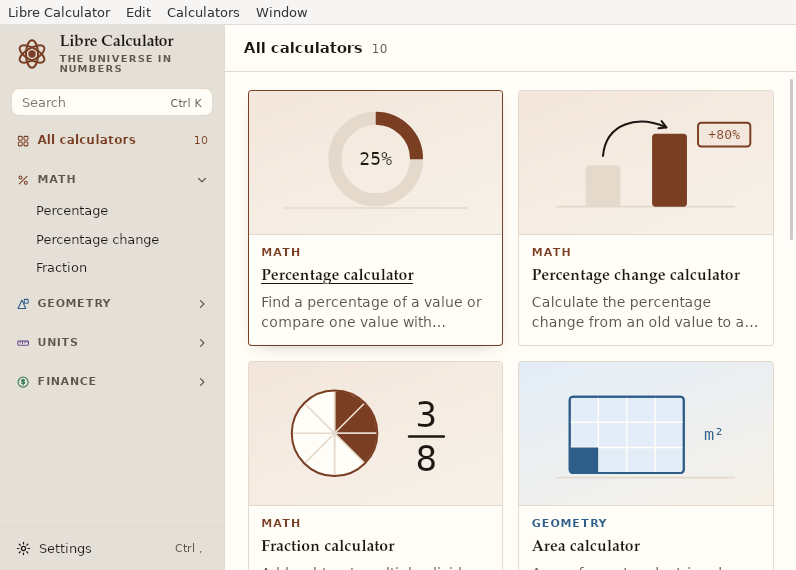Click the Percentage change calculator description text
The image size is (796, 570).
click(645, 312)
